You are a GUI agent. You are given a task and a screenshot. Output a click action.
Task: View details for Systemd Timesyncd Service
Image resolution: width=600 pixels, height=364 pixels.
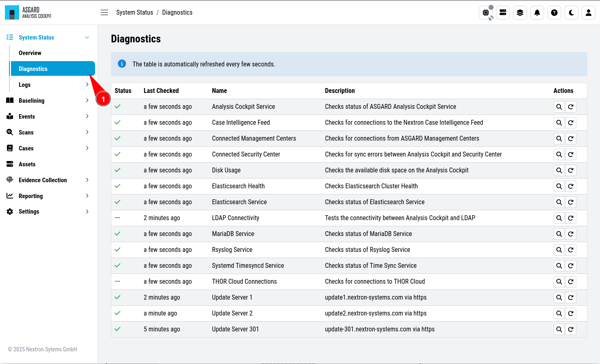[559, 266]
